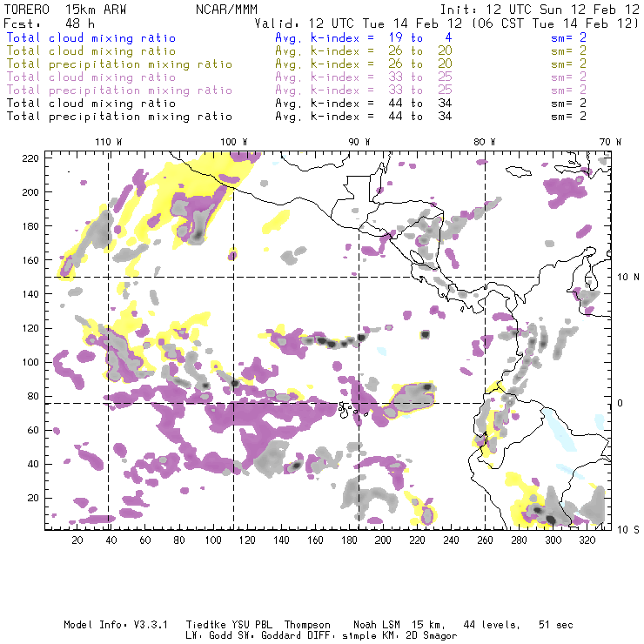Select the olive 'Total precipitation mixing ratio' legend entry
The width and height of the screenshot is (644, 644).
pos(119,64)
